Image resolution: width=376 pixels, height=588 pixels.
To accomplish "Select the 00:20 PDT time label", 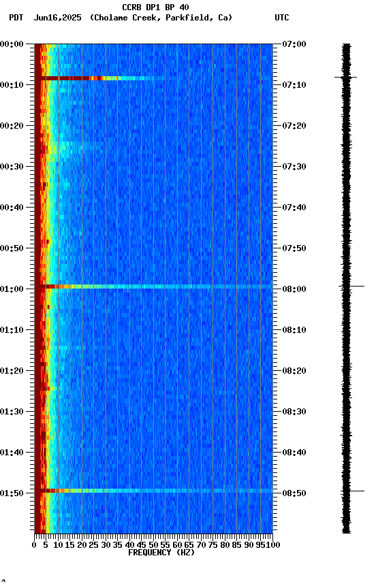I will (12, 126).
